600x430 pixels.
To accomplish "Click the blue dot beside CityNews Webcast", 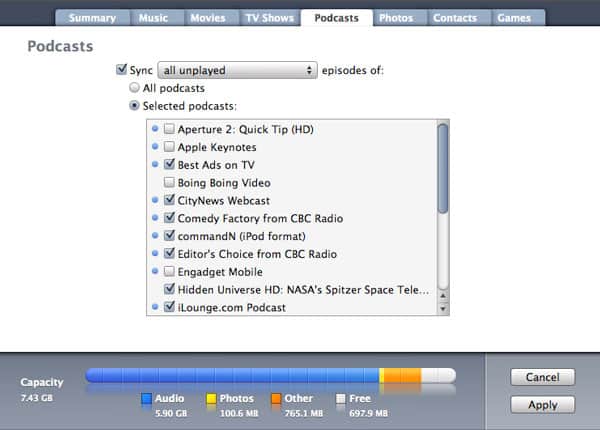I will click(x=155, y=200).
